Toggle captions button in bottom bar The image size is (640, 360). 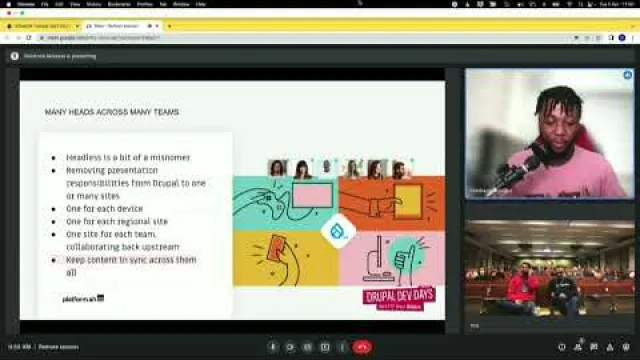click(307, 347)
